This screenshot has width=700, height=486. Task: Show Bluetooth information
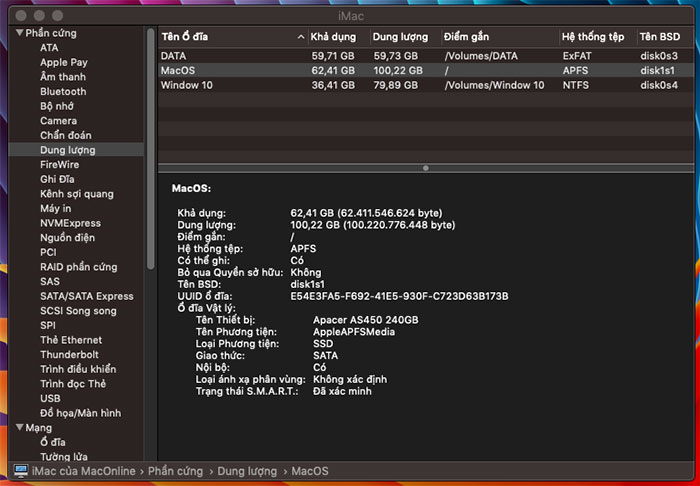tap(63, 91)
